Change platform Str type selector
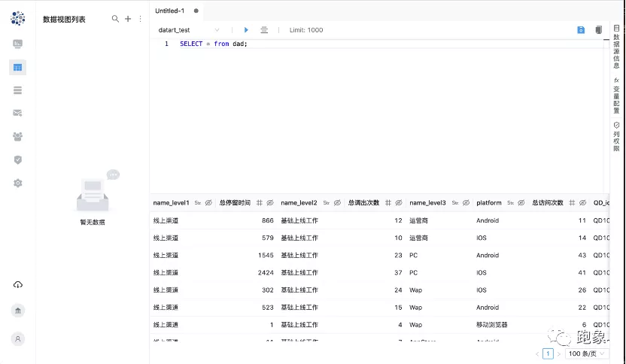 pyautogui.click(x=510, y=203)
